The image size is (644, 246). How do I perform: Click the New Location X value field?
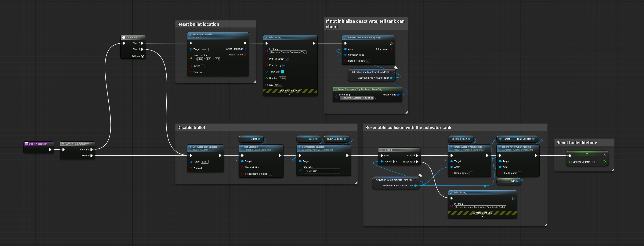200,59
